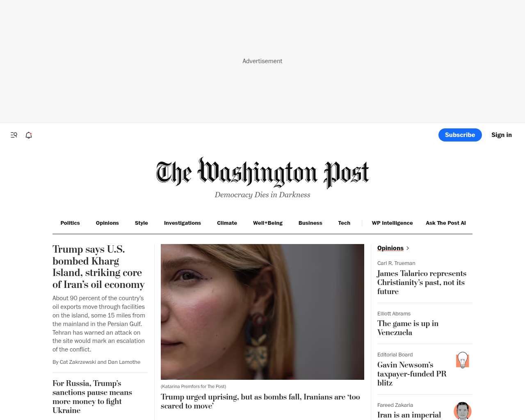This screenshot has height=420, width=525.
Task: Expand Opinions section via chevron arrow
Action: [408, 248]
